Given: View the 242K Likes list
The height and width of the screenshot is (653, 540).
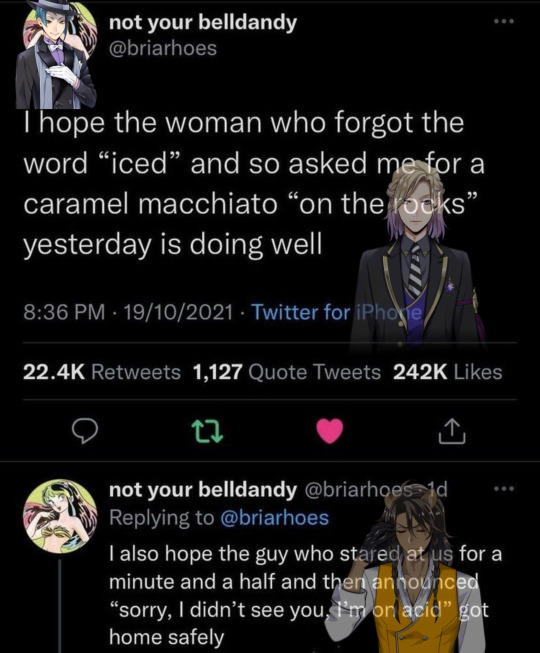Looking at the screenshot, I should click(x=448, y=372).
